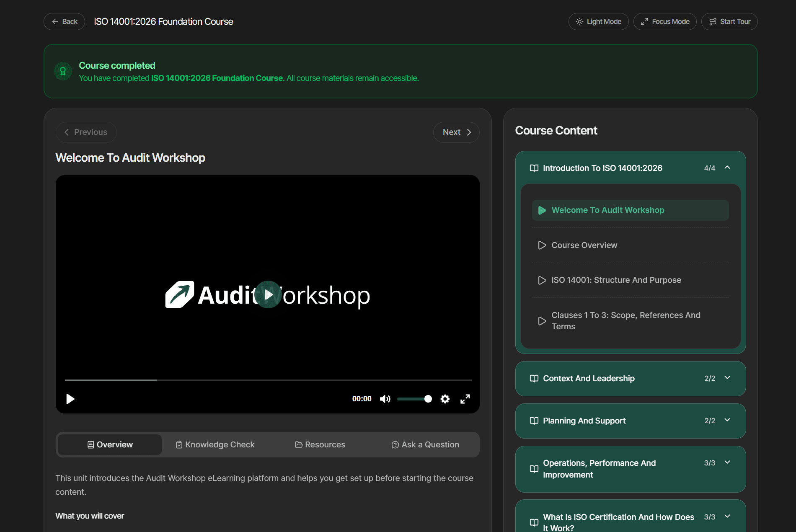Viewport: 796px width, 532px height.
Task: Click the course completed award badge icon
Action: pos(63,71)
